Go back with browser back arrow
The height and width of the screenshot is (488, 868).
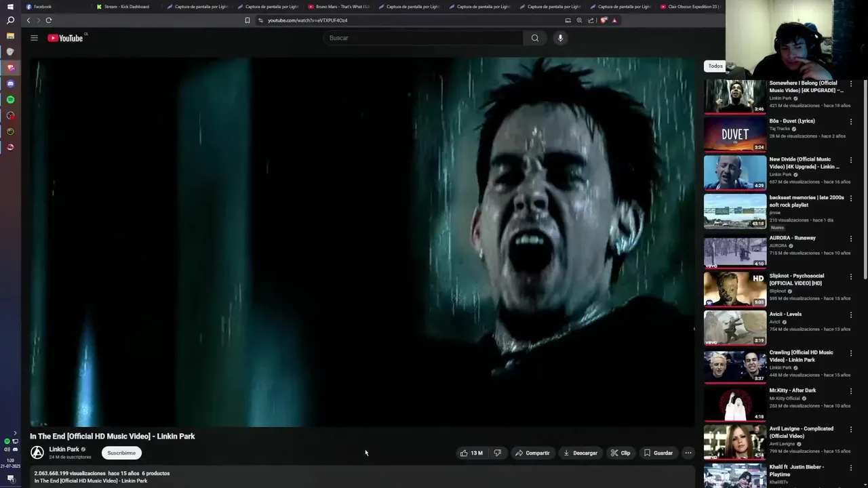point(28,20)
